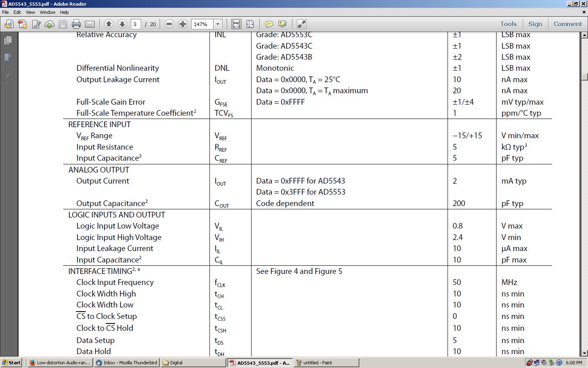The image size is (588, 368).
Task: Open the View menu
Action: [30, 12]
